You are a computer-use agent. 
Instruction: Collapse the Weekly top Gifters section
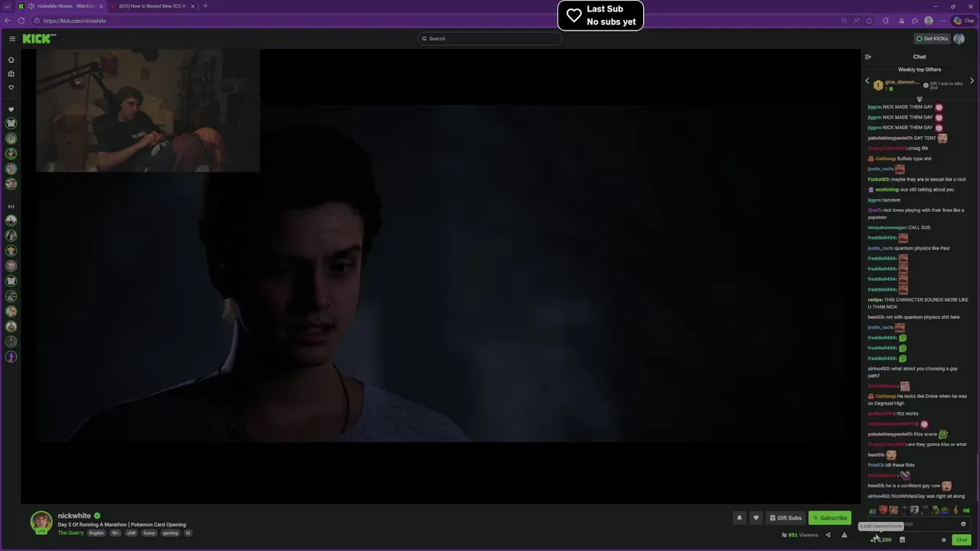tap(920, 99)
